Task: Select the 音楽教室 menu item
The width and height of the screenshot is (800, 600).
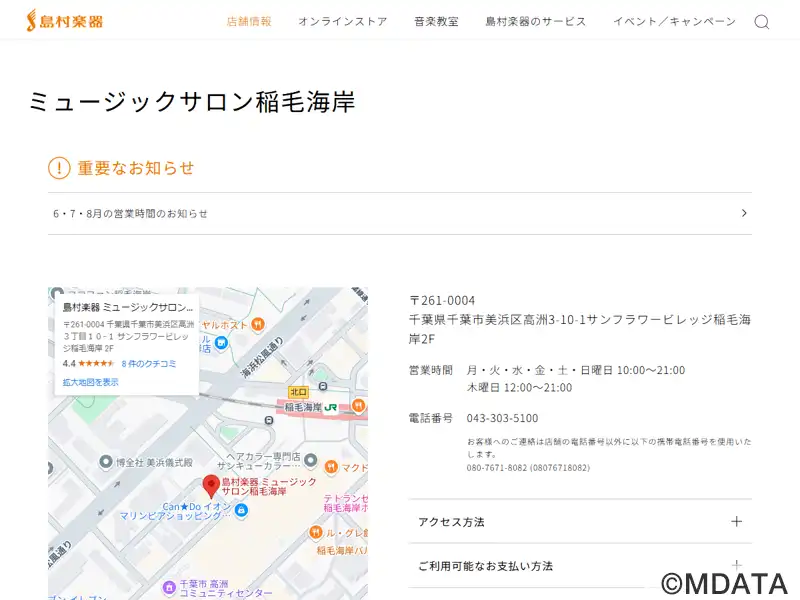Action: pos(436,21)
